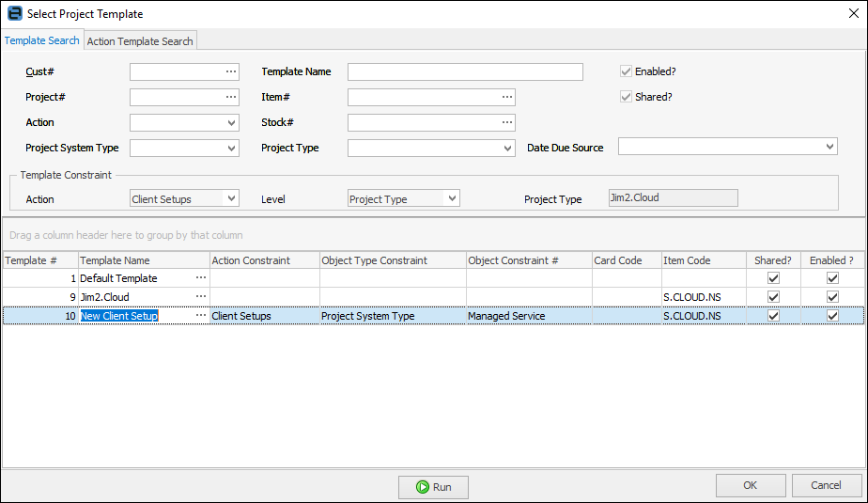
Task: Click the read-only Project Type Jim2.Cloud field
Action: (x=674, y=197)
